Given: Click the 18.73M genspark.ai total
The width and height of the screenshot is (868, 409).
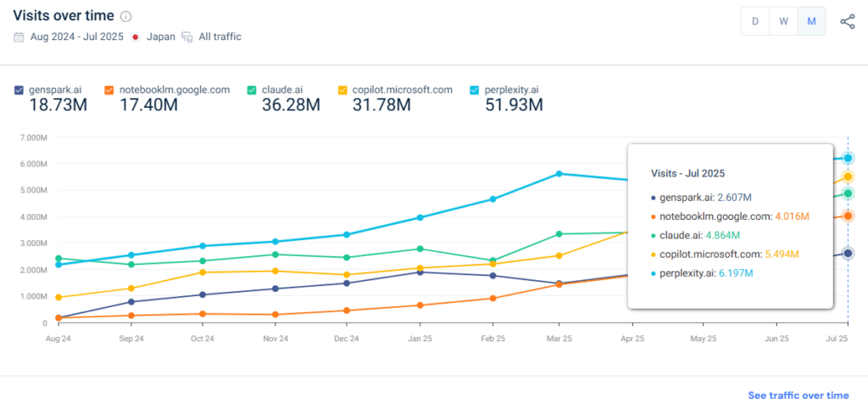Looking at the screenshot, I should click(x=58, y=104).
